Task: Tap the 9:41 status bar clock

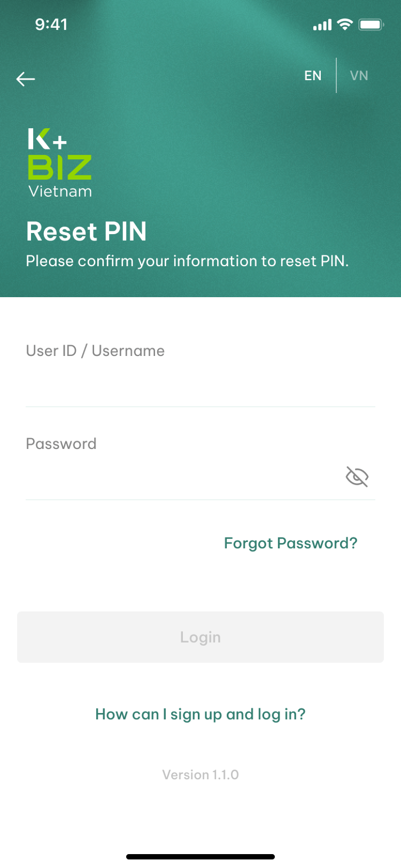Action: tap(51, 25)
